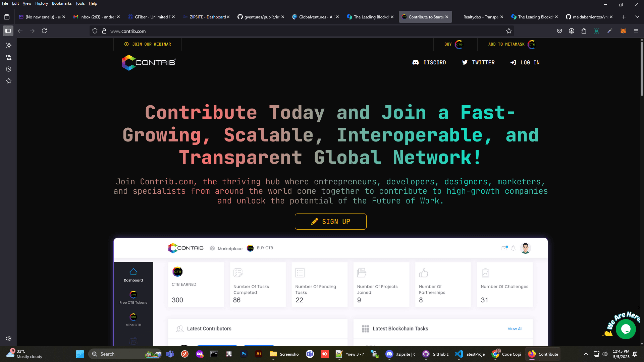Click the bookmark star in address bar

click(x=508, y=31)
